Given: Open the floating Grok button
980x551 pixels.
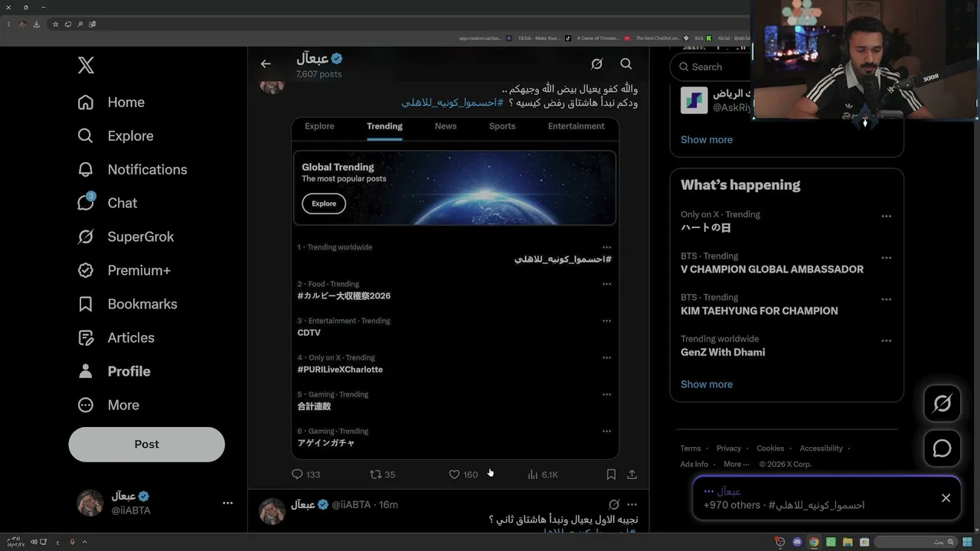Looking at the screenshot, I should click(942, 403).
